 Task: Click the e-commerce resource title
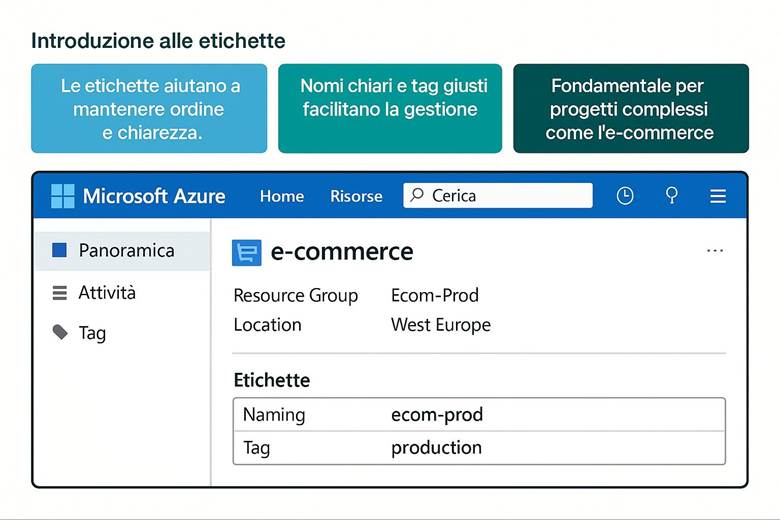point(342,252)
